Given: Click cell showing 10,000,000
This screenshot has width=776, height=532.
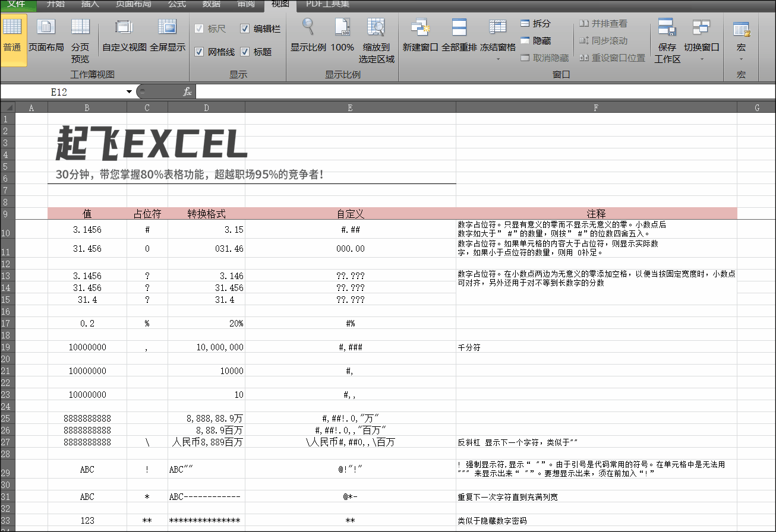Looking at the screenshot, I should [x=206, y=347].
